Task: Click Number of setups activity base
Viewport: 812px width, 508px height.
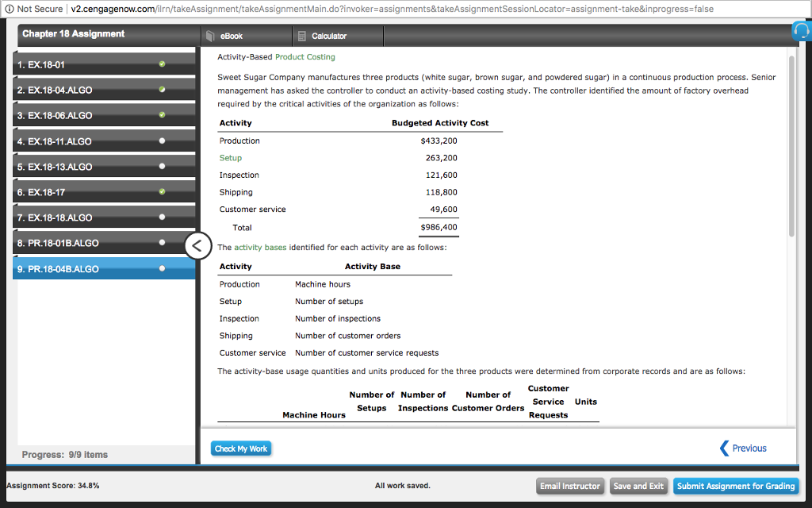Action: [x=329, y=301]
